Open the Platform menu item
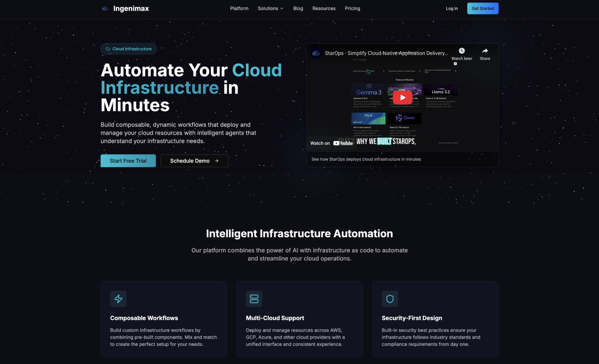Image resolution: width=599 pixels, height=364 pixels. (x=239, y=8)
